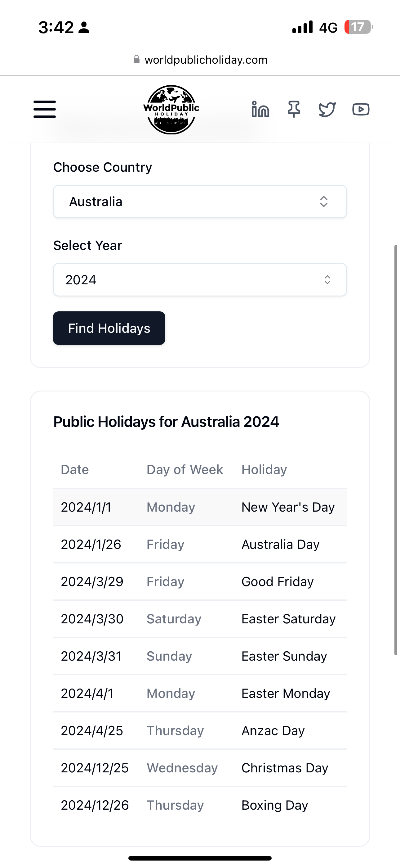400x868 pixels.
Task: Select the Day of Week column header
Action: (185, 469)
